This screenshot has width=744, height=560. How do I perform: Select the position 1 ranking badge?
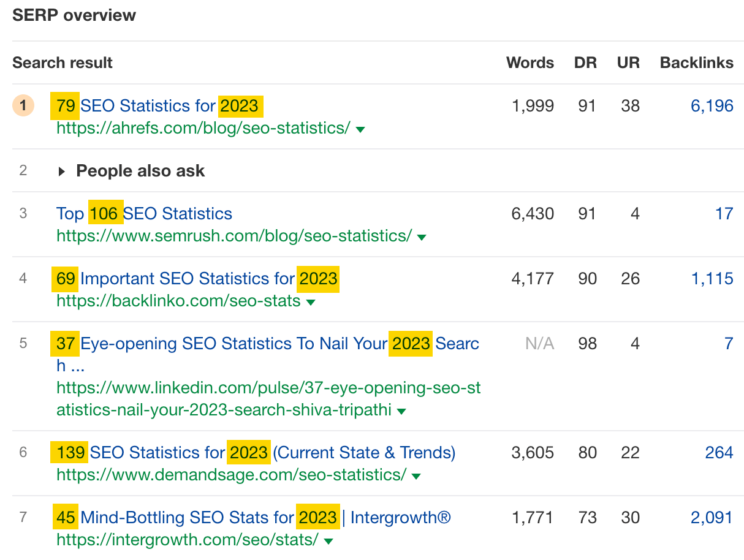pos(23,105)
